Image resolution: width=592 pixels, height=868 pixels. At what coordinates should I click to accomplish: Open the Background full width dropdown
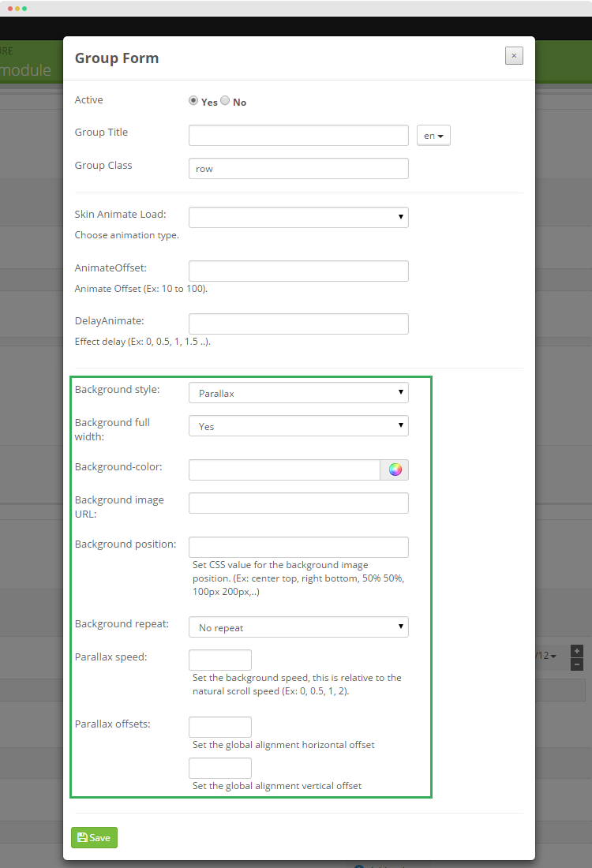tap(298, 425)
